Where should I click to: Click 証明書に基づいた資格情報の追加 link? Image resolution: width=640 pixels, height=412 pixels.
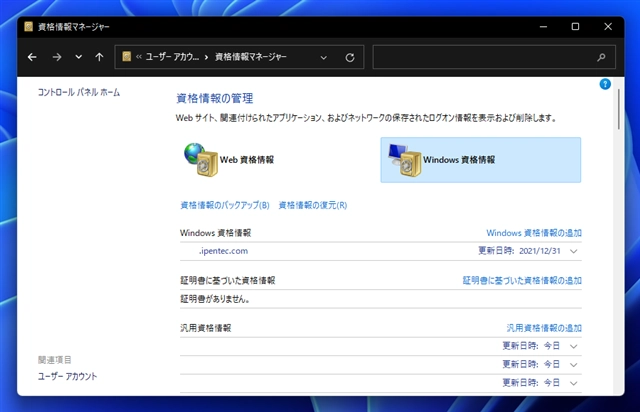[522, 281]
